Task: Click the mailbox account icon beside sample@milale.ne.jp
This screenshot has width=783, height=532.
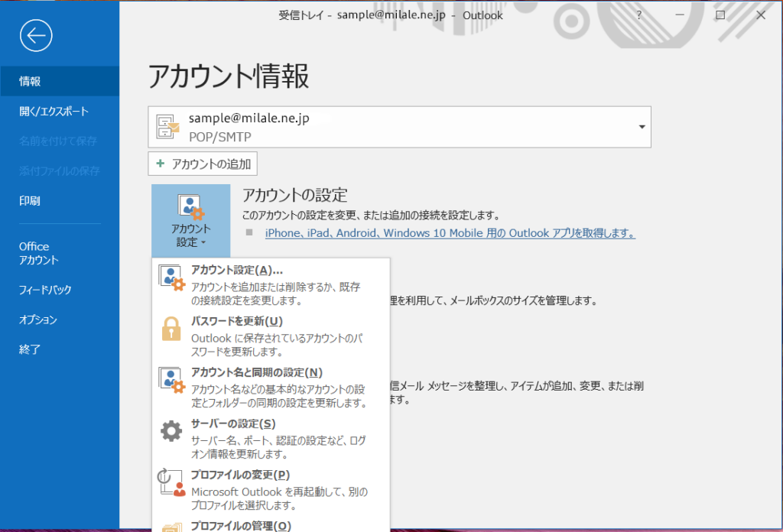Action: pos(167,127)
